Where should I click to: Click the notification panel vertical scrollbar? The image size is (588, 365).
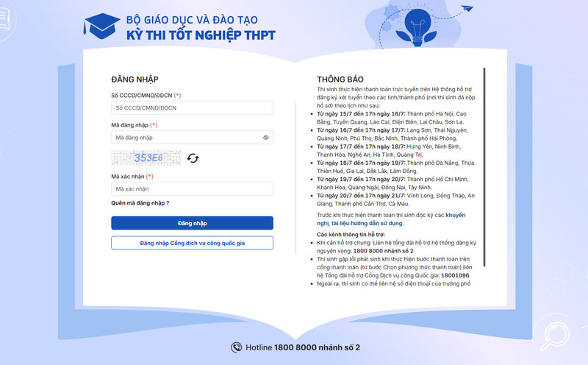point(484,167)
